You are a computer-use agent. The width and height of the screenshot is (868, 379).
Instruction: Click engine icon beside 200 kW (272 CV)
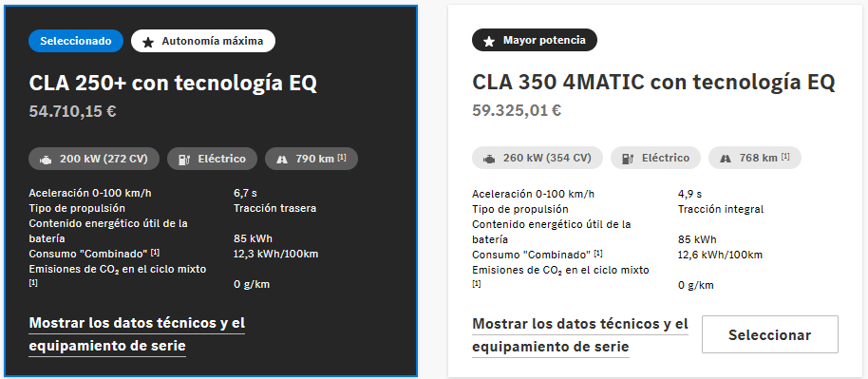pos(46,160)
